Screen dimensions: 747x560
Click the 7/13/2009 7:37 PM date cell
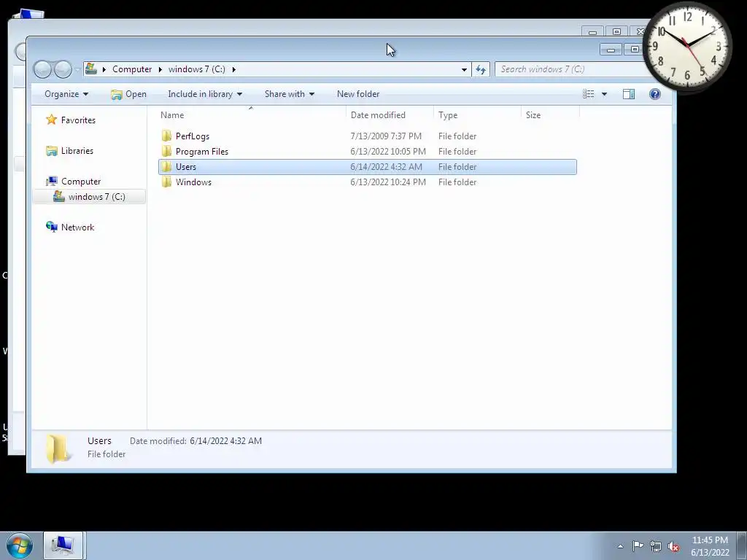click(x=386, y=136)
